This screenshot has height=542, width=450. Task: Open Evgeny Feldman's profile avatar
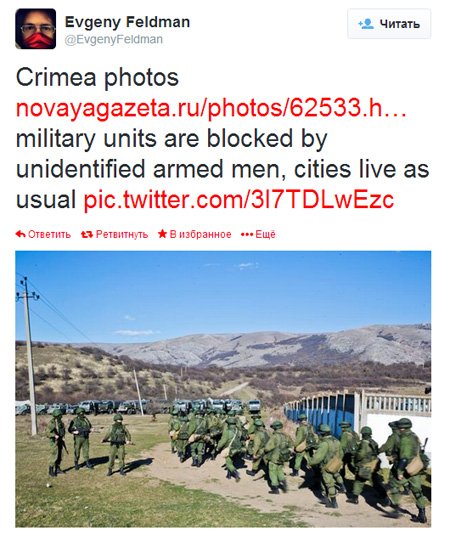[x=36, y=29]
